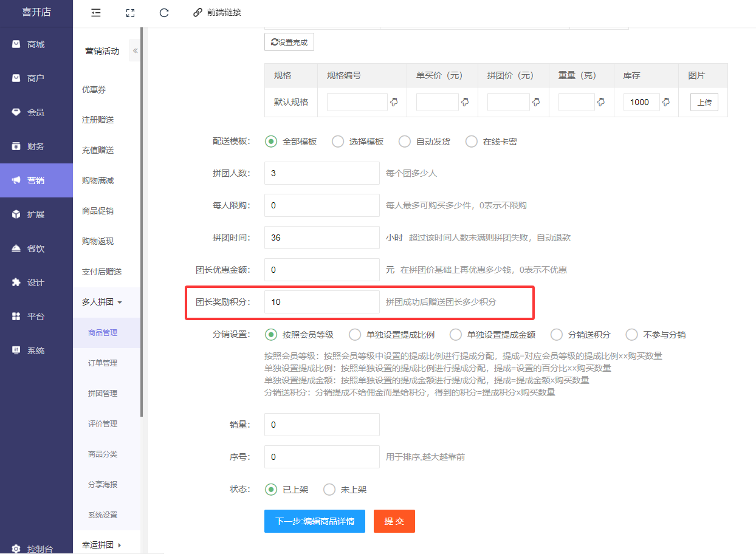The height and width of the screenshot is (554, 756).
Task: Click the pointing-hand icon beside 单买价 field
Action: click(x=465, y=102)
